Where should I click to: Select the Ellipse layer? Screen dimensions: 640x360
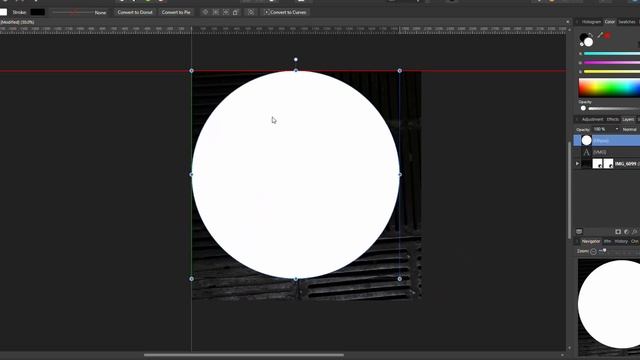607,140
